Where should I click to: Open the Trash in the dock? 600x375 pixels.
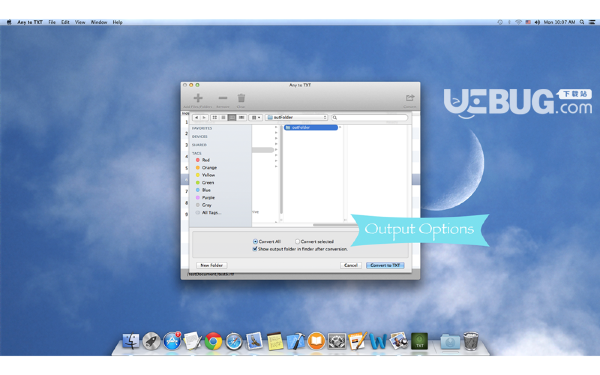pos(471,341)
